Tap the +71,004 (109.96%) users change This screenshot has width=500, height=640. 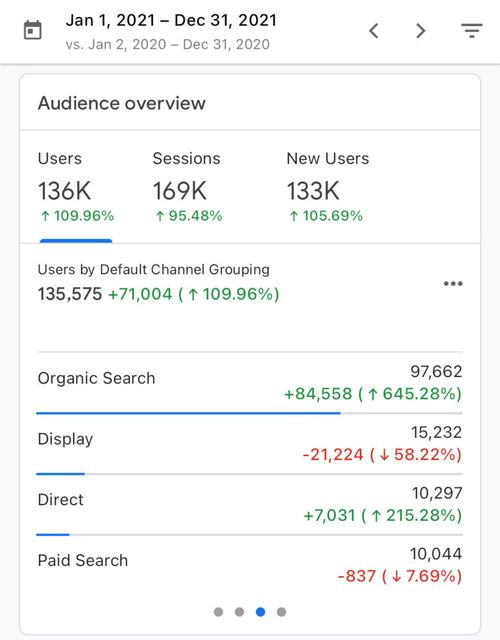(194, 294)
